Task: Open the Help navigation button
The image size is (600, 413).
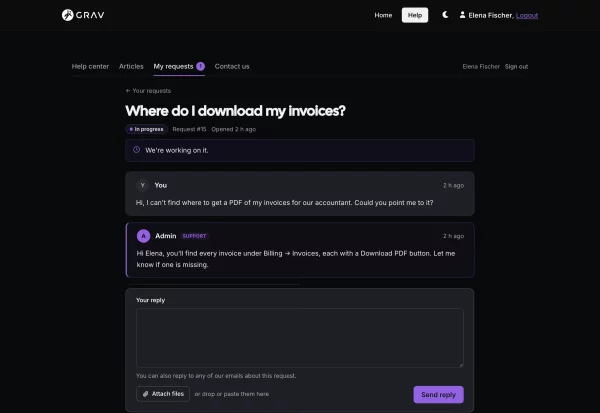Action: point(415,15)
